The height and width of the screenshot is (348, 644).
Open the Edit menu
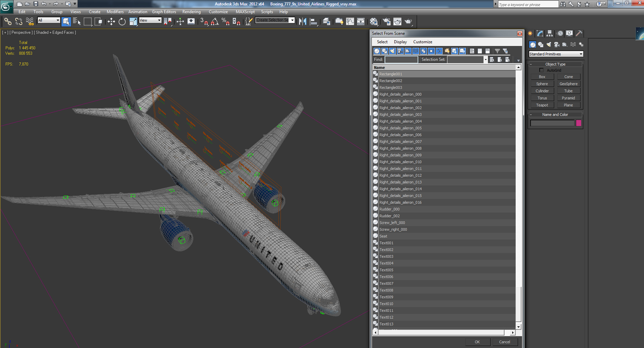coord(22,12)
